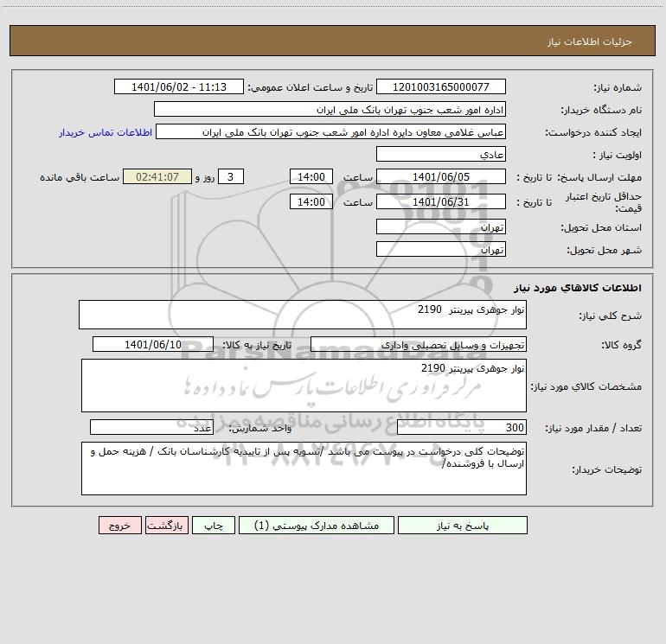Click the buyer description text area
This screenshot has width=666, height=644.
304,469
